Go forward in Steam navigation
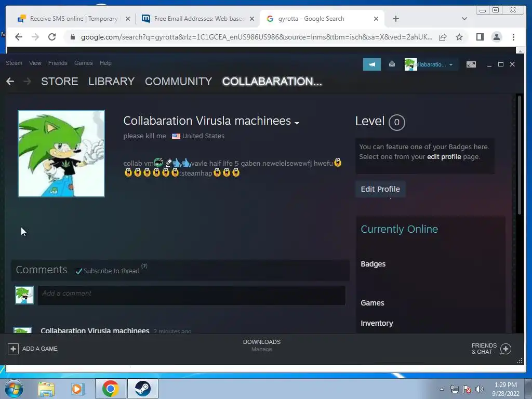Image resolution: width=532 pixels, height=399 pixels. [x=28, y=82]
